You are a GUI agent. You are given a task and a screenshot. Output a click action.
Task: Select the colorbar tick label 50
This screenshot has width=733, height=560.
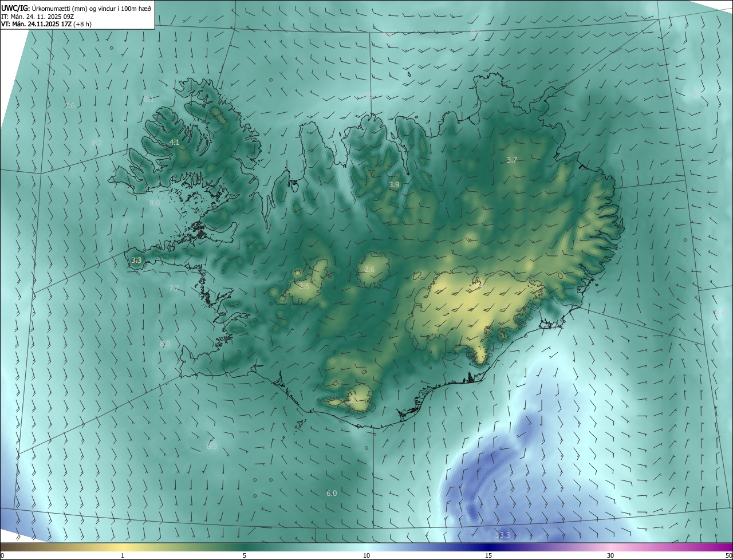point(728,555)
